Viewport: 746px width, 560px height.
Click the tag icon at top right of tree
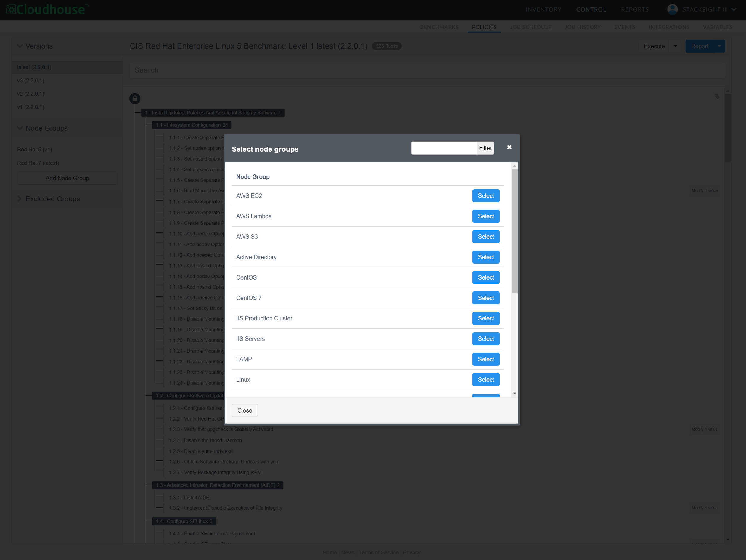717,97
